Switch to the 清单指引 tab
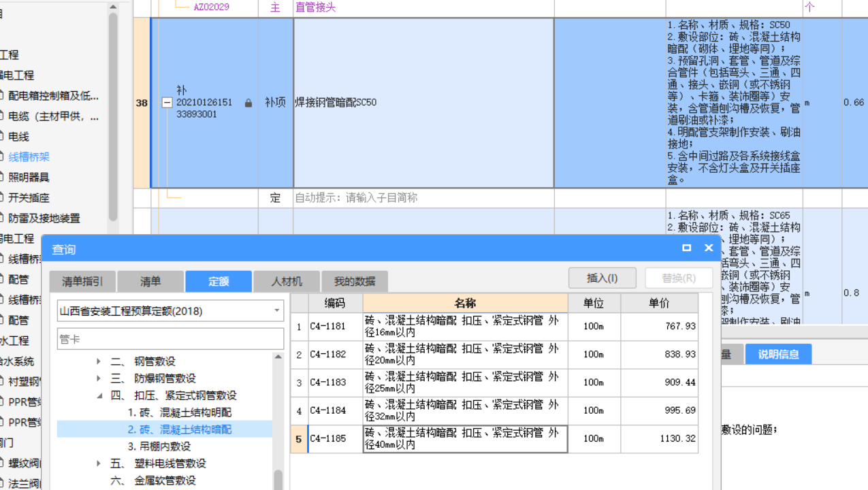 tap(82, 281)
